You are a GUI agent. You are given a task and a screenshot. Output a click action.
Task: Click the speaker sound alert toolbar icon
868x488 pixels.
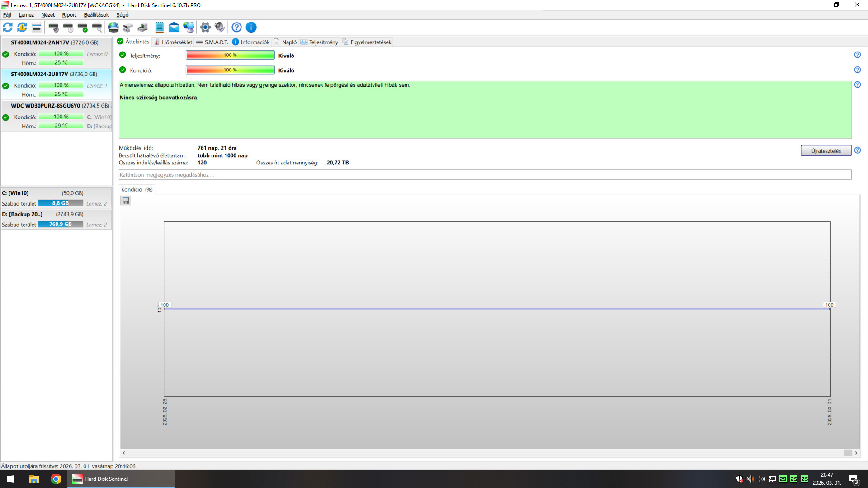tap(220, 28)
